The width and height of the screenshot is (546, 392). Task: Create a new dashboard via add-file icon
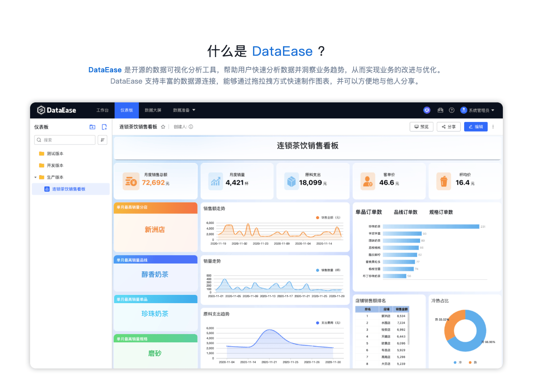[104, 127]
